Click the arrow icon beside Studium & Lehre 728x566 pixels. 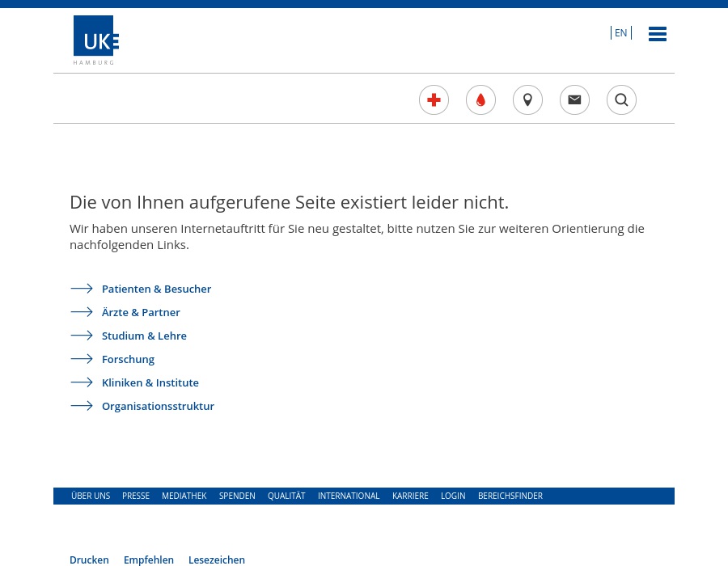click(x=82, y=335)
